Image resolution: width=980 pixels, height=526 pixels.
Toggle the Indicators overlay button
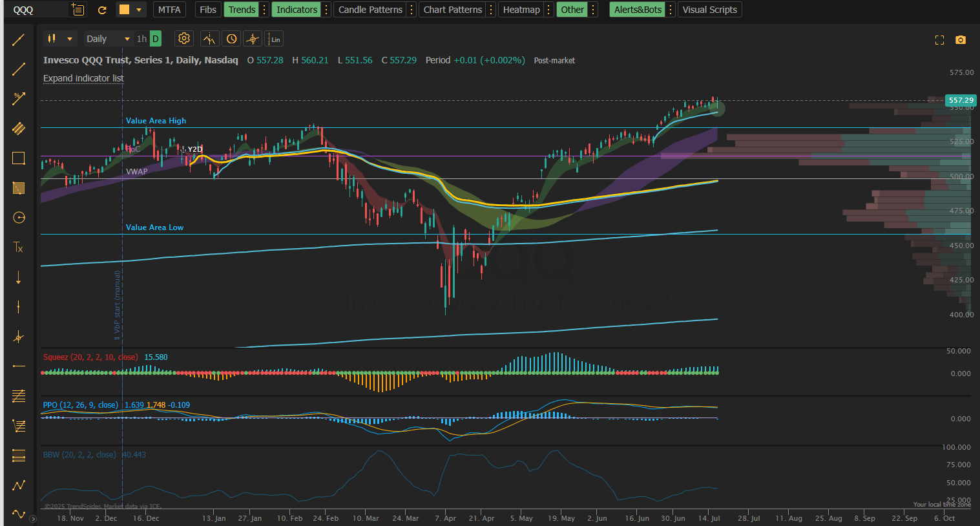coord(297,10)
